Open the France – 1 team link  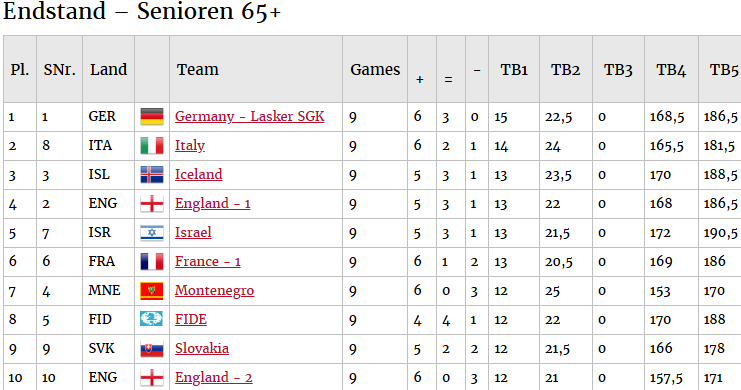click(x=208, y=261)
